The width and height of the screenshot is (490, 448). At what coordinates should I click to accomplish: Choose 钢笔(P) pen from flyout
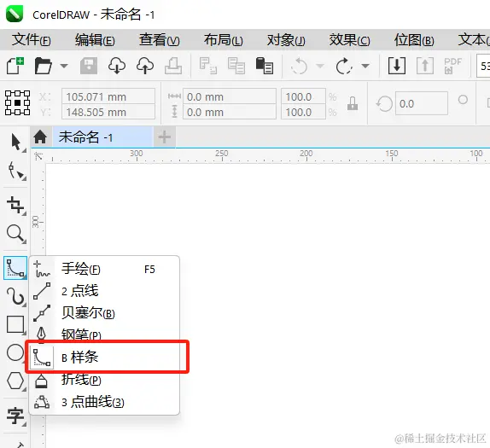click(x=104, y=335)
